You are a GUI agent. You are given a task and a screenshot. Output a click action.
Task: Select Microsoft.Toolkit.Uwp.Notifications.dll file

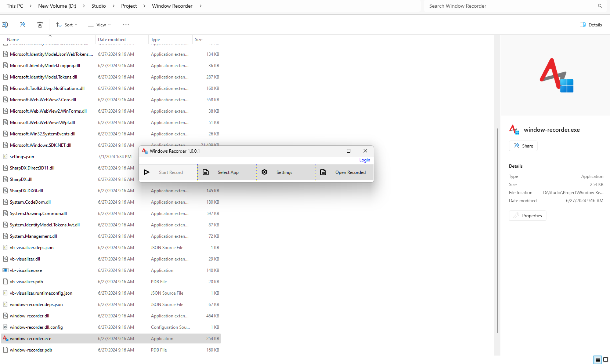coord(111,88)
